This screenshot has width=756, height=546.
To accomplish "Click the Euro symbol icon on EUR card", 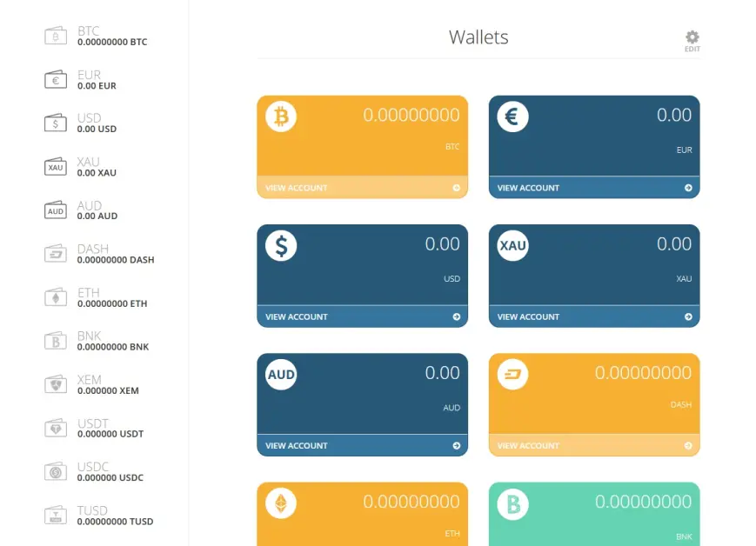I will coord(512,117).
